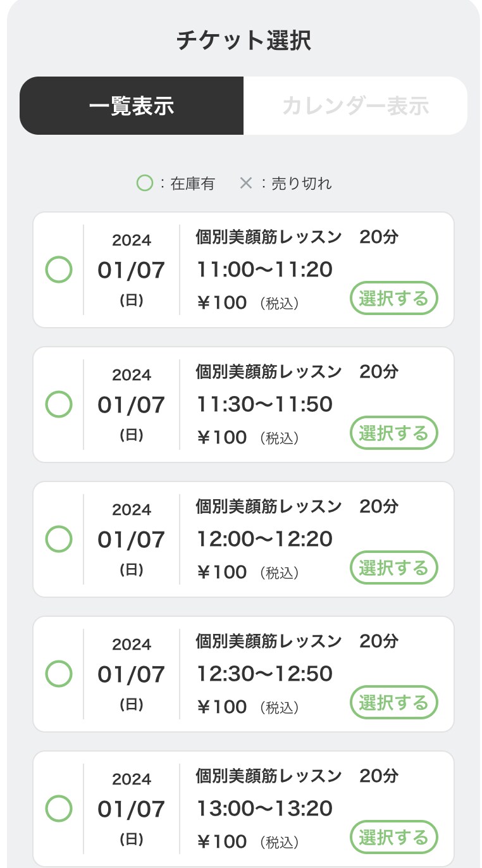Click 選択する for the 11:30～11:50 lesson
The height and width of the screenshot is (868, 482).
pos(393,433)
